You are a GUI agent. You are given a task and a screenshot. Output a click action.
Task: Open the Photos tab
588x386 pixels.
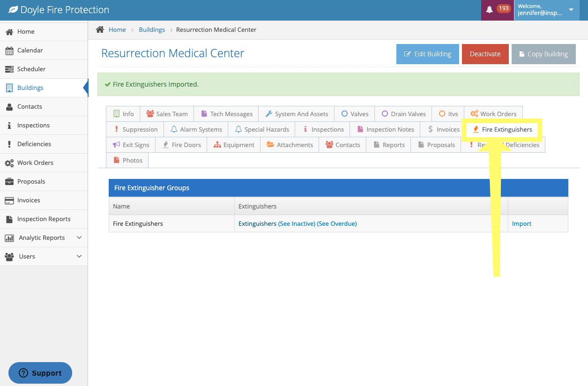(127, 160)
